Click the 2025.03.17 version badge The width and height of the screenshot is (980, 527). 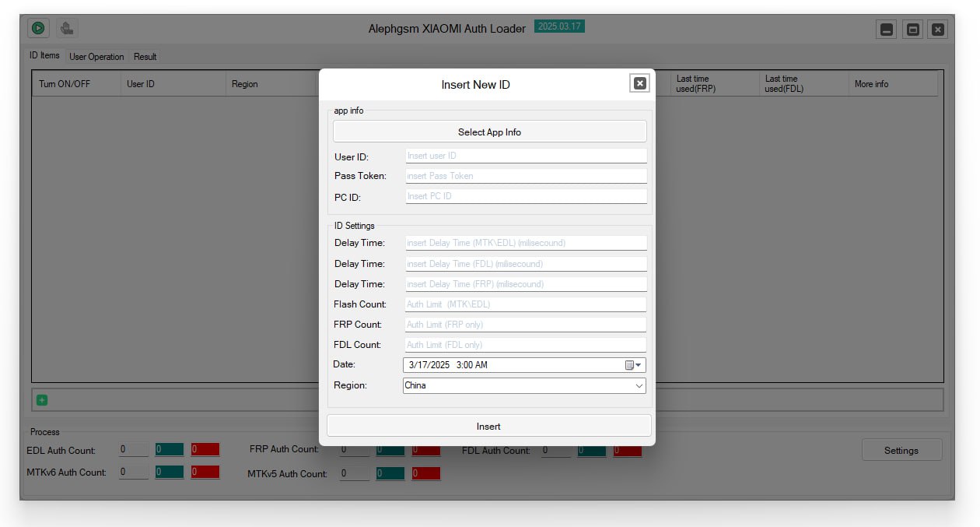point(559,26)
